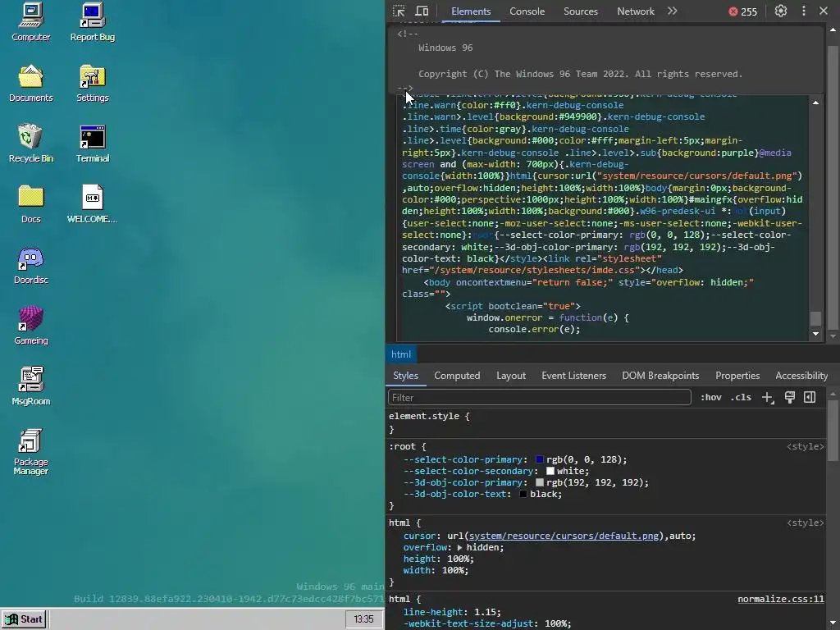
Task: Select the Computed pane tab
Action: (x=457, y=376)
